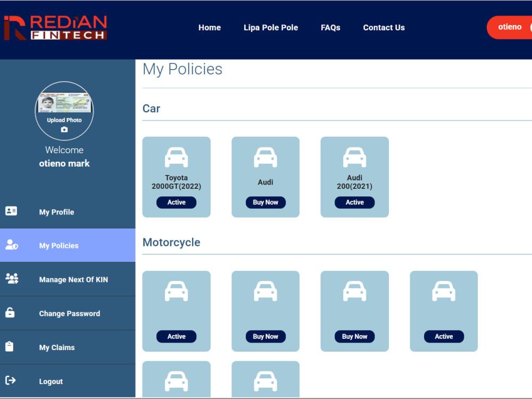Click the Manage Next Of KIN people icon
532x399 pixels.
pyautogui.click(x=12, y=279)
